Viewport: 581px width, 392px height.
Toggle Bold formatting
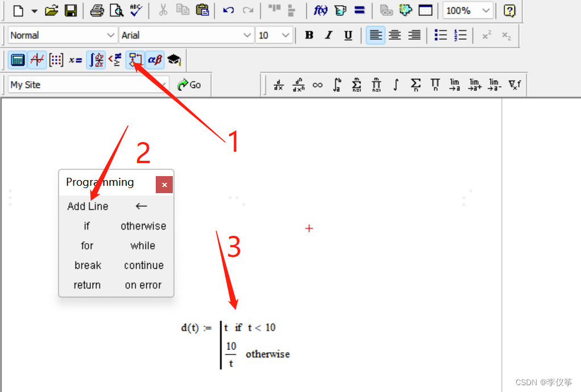(309, 35)
